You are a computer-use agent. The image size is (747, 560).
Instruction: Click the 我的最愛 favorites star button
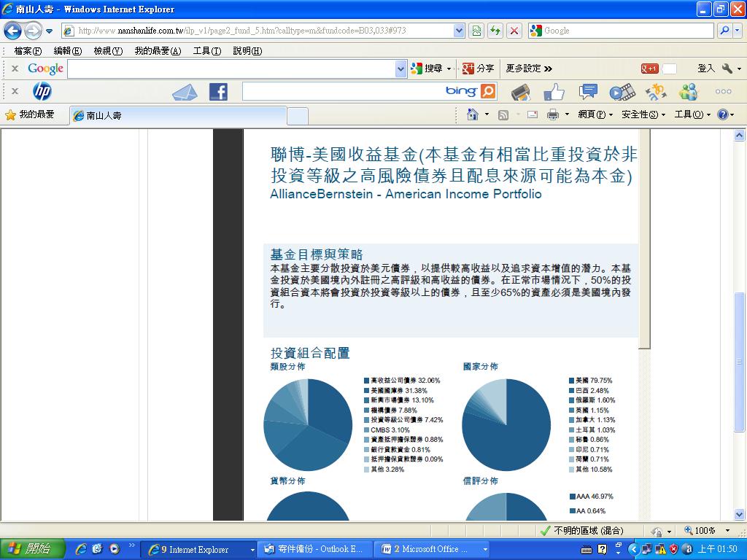click(29, 114)
